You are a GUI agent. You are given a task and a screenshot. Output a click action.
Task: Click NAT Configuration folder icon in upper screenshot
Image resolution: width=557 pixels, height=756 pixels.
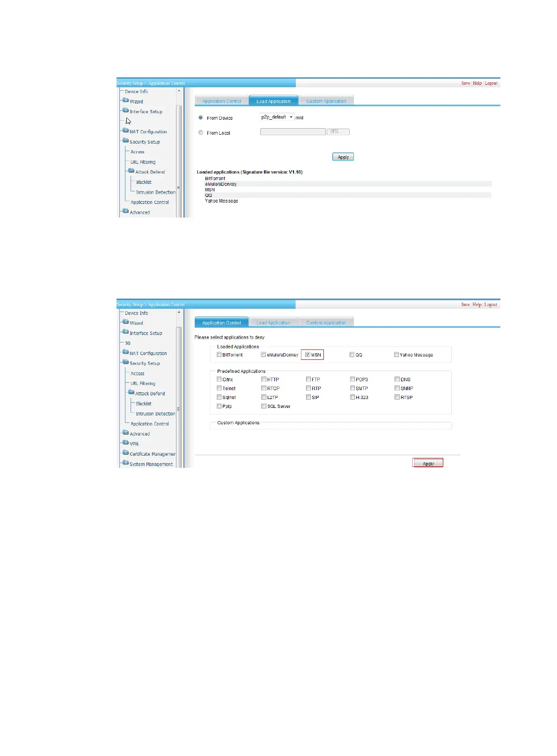pos(125,131)
